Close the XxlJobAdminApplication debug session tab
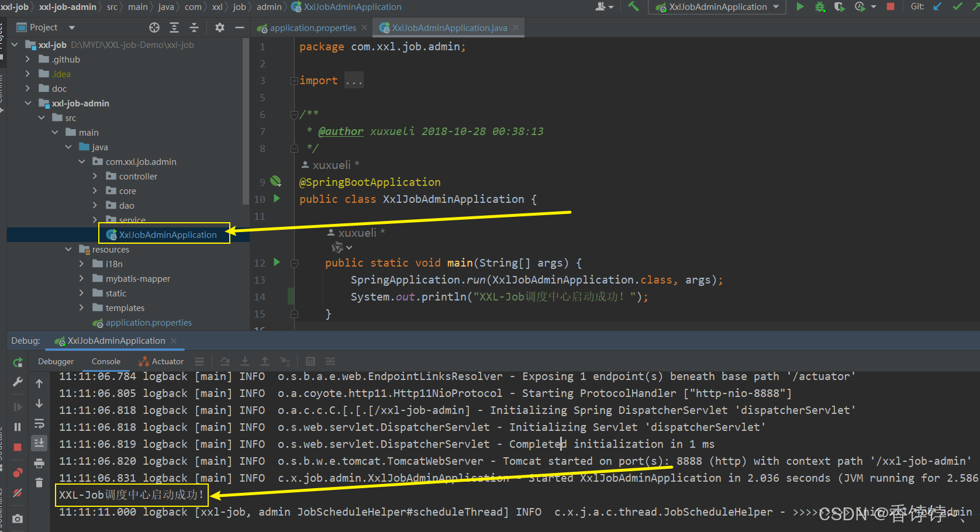The height and width of the screenshot is (532, 980). coord(174,341)
